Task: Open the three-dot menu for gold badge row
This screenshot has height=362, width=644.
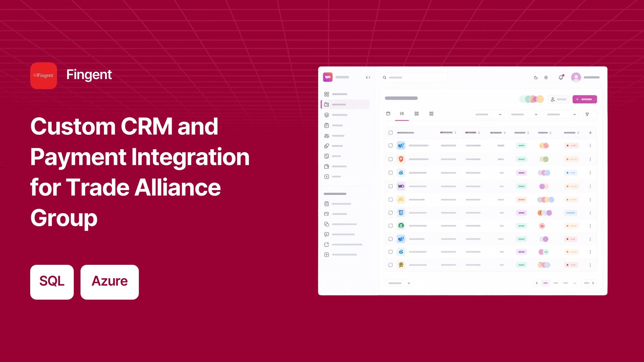Action: tap(590, 265)
